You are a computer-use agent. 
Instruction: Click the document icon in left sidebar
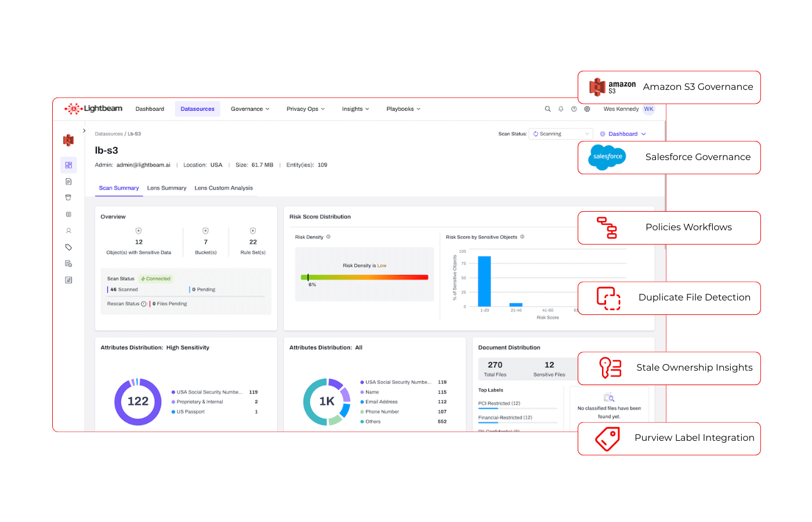[x=68, y=182]
